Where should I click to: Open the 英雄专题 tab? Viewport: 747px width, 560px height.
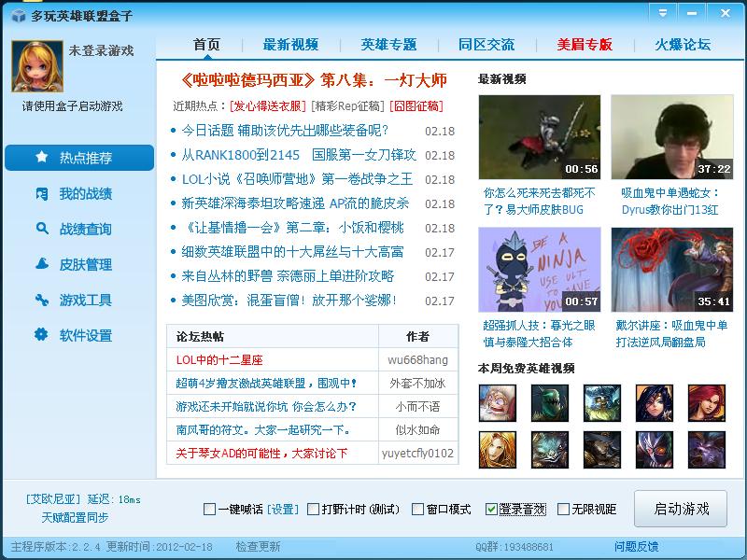389,45
